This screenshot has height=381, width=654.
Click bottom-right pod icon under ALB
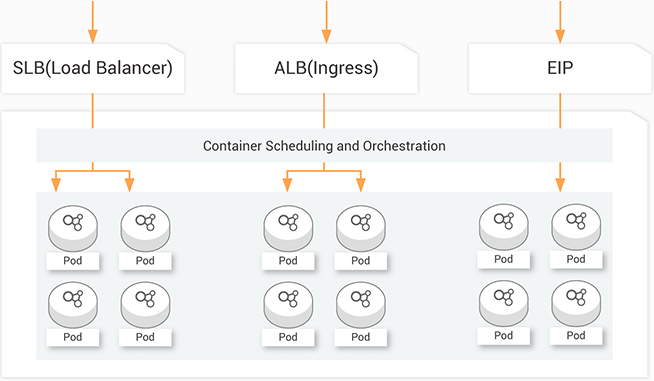click(361, 305)
